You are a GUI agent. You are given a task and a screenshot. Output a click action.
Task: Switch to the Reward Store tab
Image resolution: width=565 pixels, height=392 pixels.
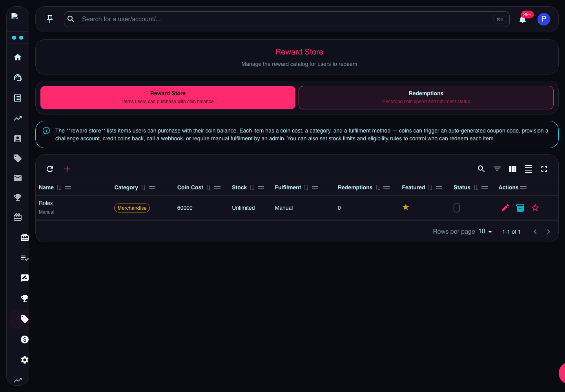click(x=168, y=98)
